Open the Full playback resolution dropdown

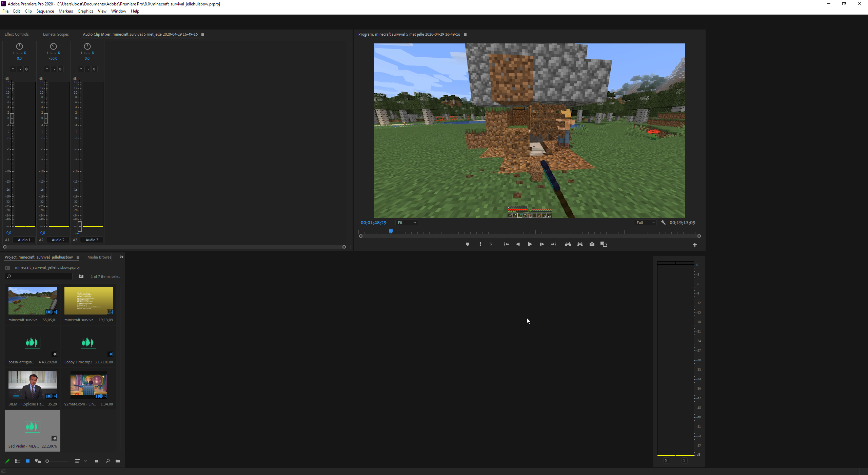[x=645, y=223]
